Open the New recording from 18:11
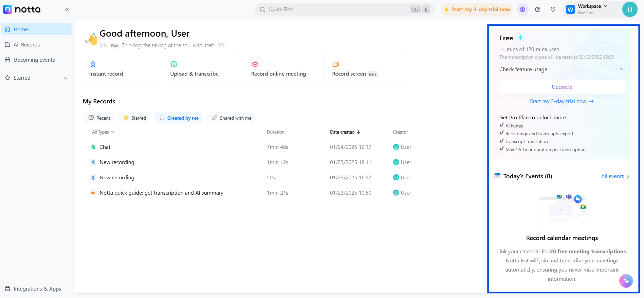Viewport: 644px width, 298px height. (117, 162)
